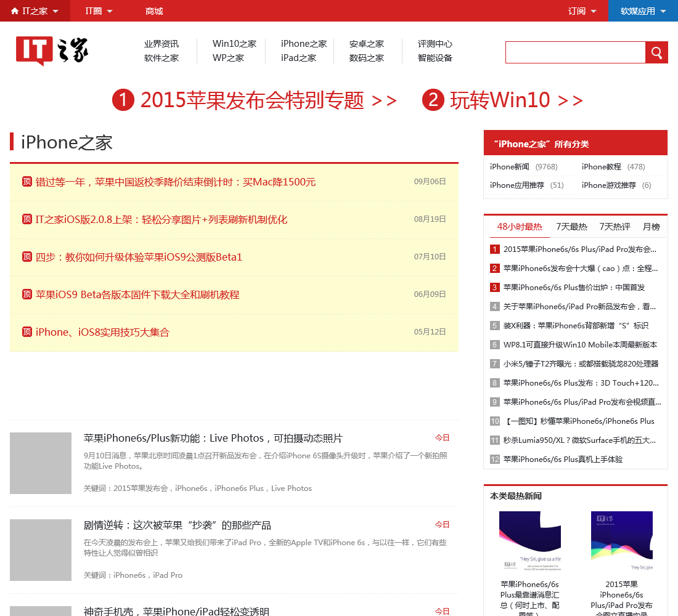Open hot item WP8.1可直接升级Win10 Mobile
Screen dimensions: 678x616
(x=580, y=345)
